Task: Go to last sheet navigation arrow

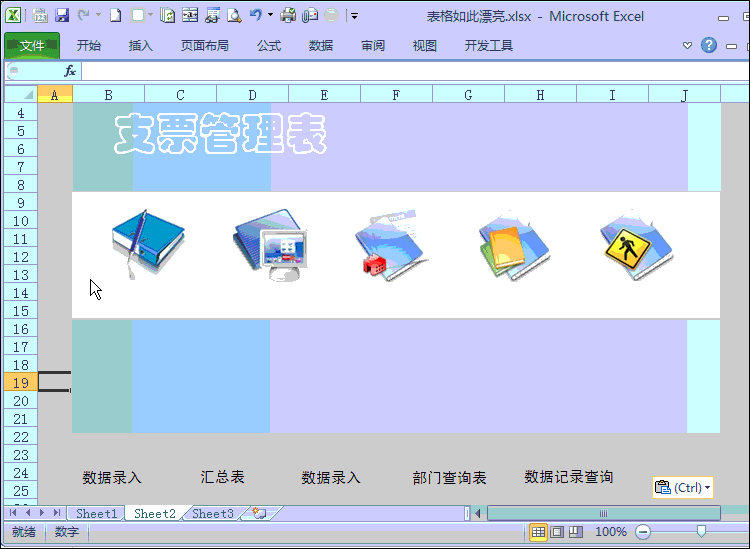Action: (57, 513)
